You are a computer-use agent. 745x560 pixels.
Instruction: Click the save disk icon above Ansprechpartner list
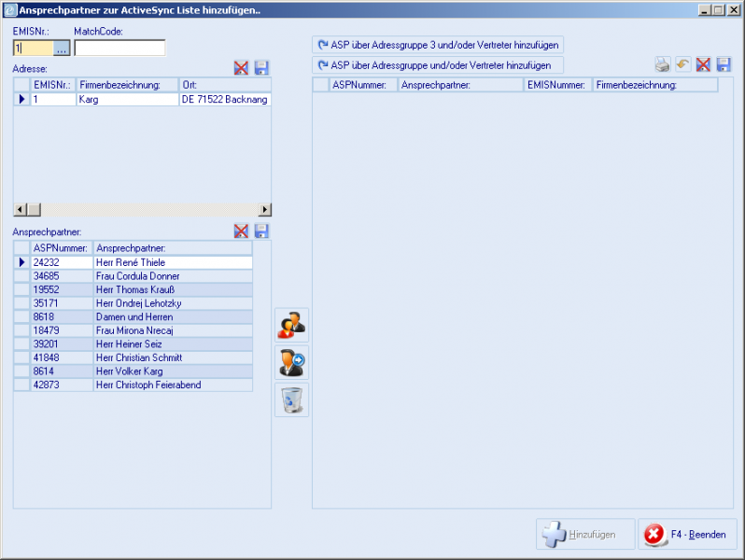click(261, 231)
